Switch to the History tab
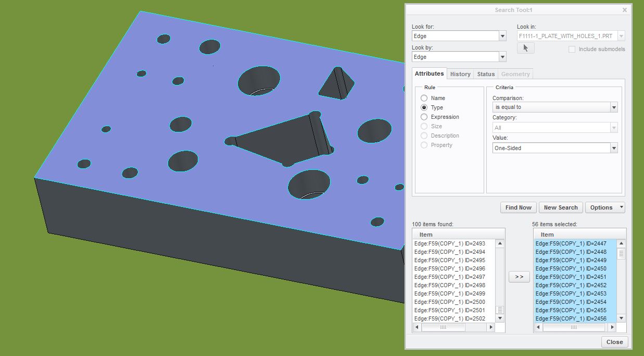 [x=460, y=74]
